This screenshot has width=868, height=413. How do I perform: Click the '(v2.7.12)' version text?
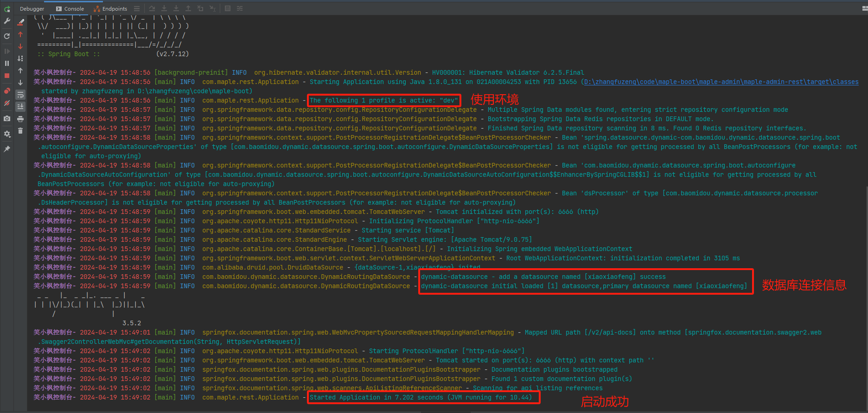172,54
